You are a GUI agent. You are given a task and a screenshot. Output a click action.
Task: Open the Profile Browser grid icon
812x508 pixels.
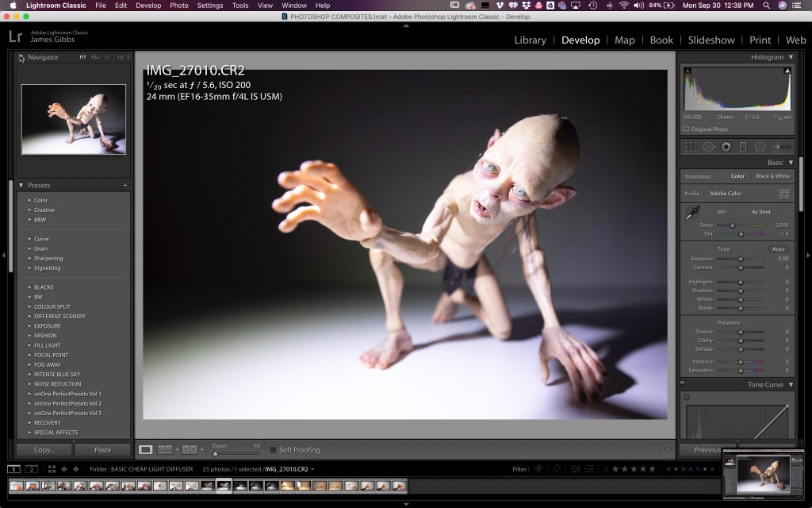[x=784, y=194]
